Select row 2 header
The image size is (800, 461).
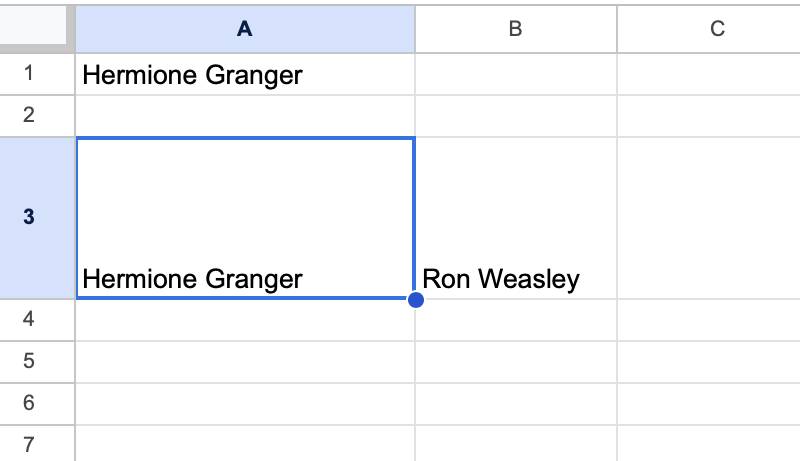[28, 116]
